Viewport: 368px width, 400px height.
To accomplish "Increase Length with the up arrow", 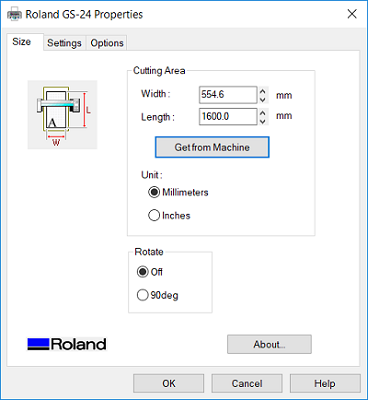I will [263, 113].
